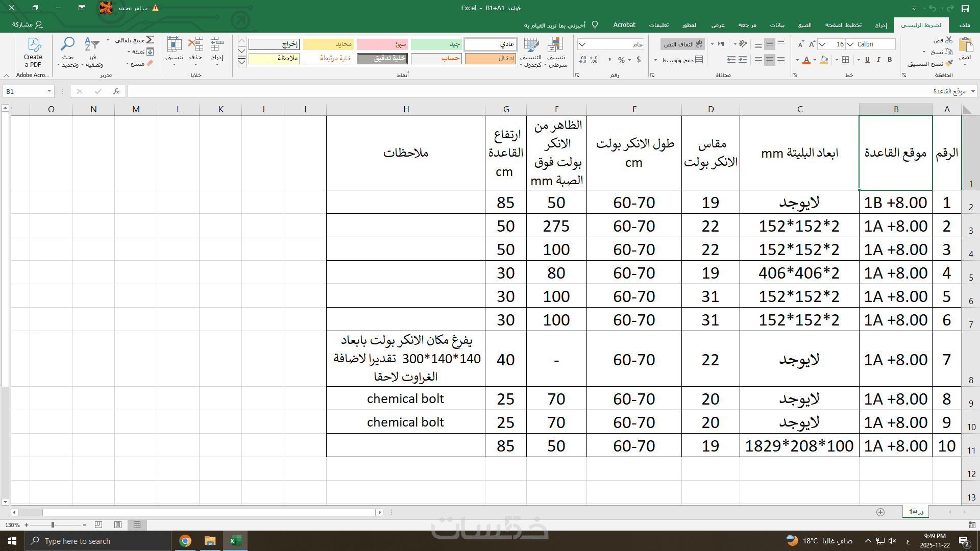980x551 pixels.
Task: Toggle italic formatting button
Action: point(878,60)
